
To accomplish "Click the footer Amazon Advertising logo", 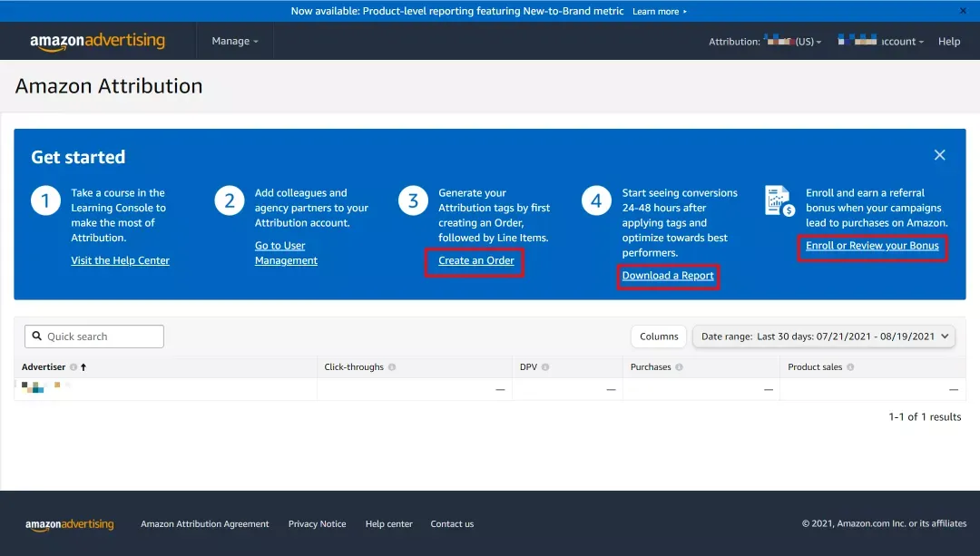I will [69, 524].
